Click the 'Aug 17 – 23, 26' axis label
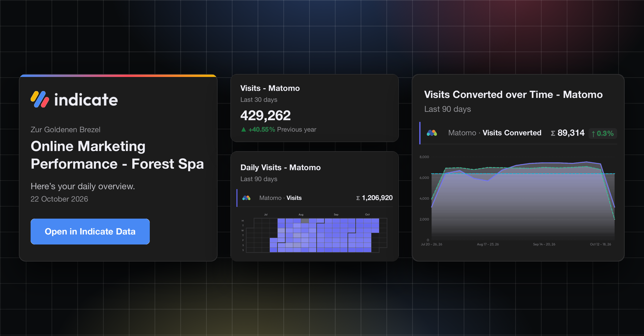Screen dimensions: 644x336 click(x=488, y=244)
